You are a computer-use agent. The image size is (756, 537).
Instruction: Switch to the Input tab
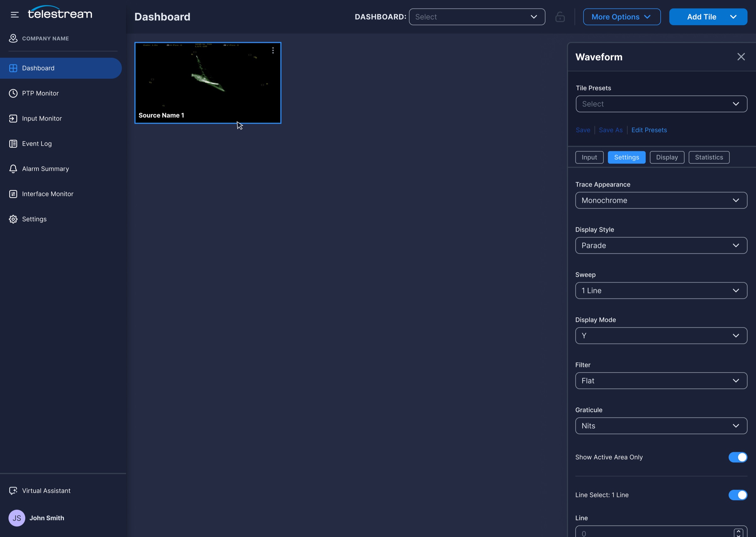coord(589,157)
